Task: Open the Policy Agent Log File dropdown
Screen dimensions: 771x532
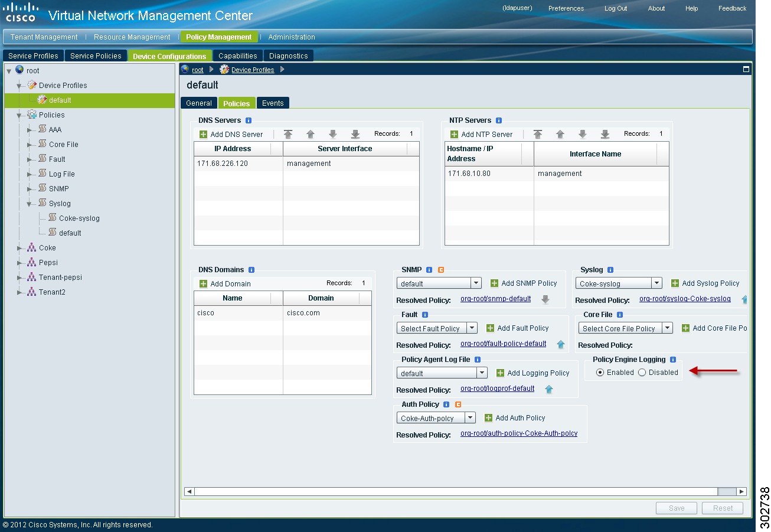Action: point(482,373)
